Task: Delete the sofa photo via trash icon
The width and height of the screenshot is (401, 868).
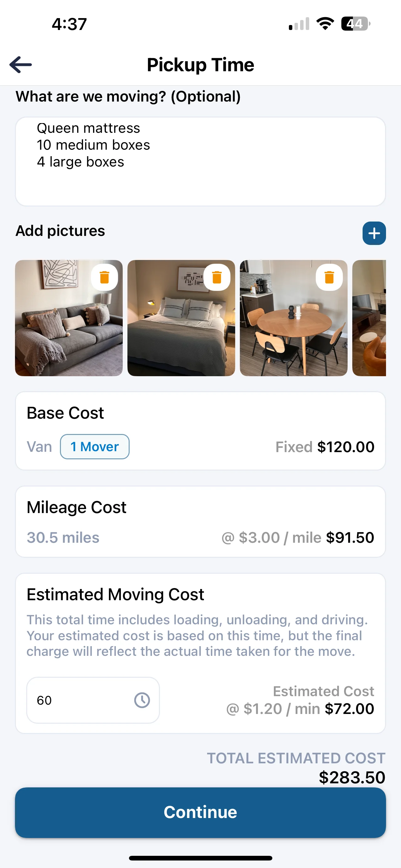Action: point(104,277)
